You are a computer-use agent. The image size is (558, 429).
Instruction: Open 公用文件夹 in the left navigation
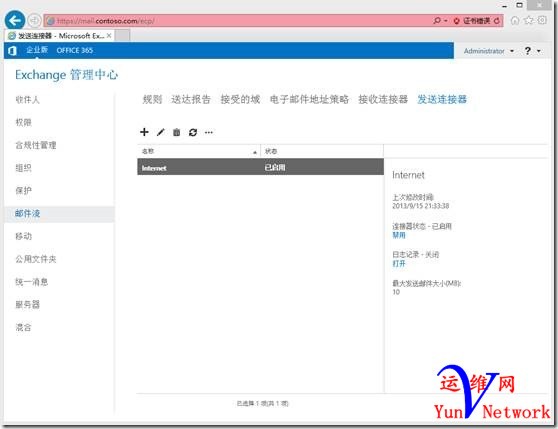click(36, 259)
